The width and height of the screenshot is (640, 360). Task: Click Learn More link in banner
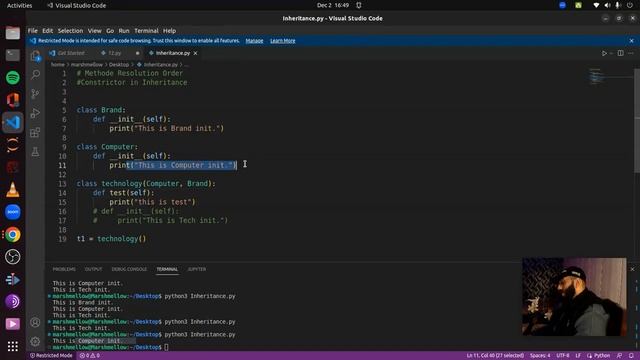point(282,41)
